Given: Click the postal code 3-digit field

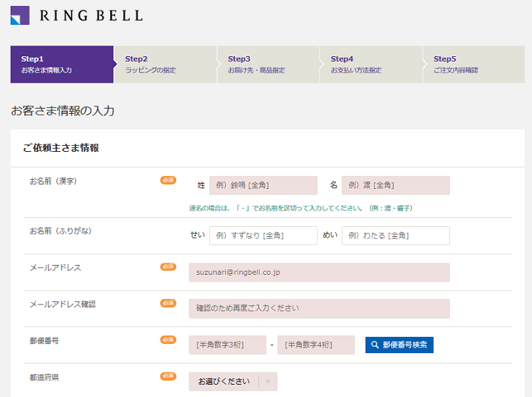Looking at the screenshot, I should pos(227,345).
